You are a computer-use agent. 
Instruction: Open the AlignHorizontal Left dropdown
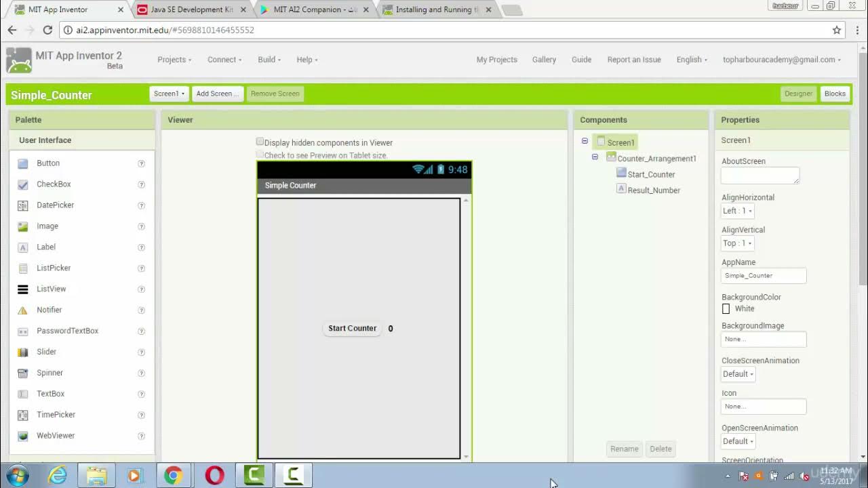coord(737,211)
